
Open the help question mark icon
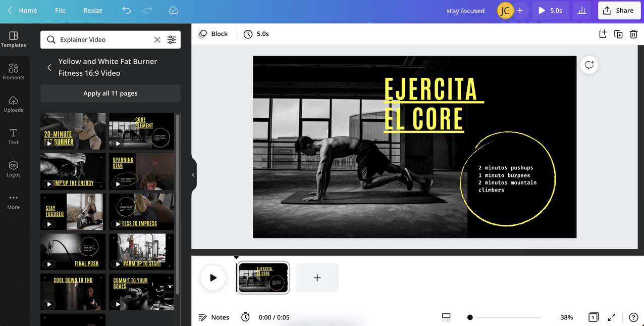click(x=633, y=317)
